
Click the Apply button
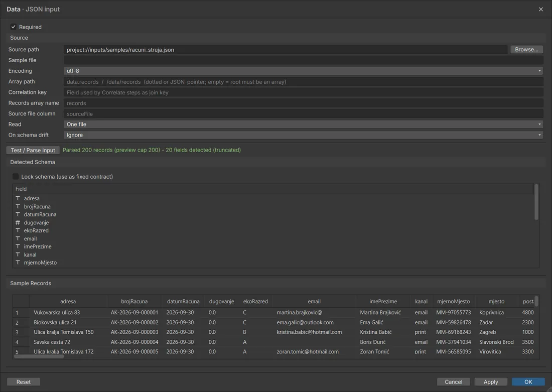coord(491,382)
